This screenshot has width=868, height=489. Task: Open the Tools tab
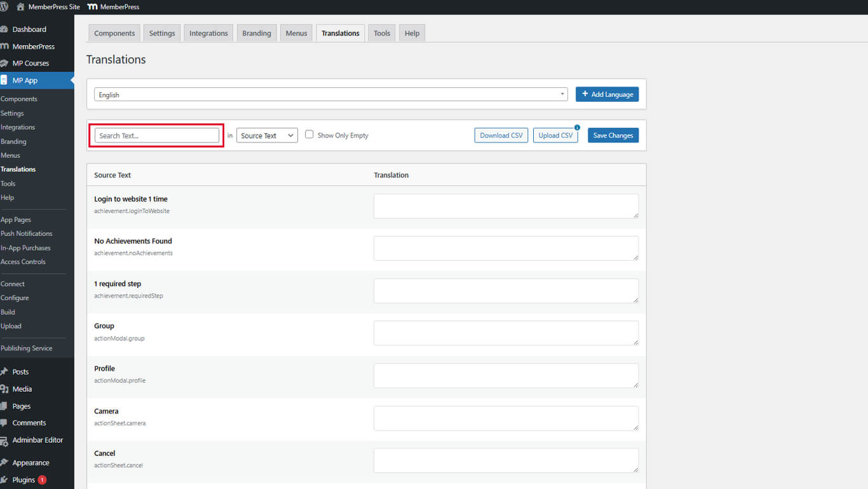pyautogui.click(x=381, y=32)
